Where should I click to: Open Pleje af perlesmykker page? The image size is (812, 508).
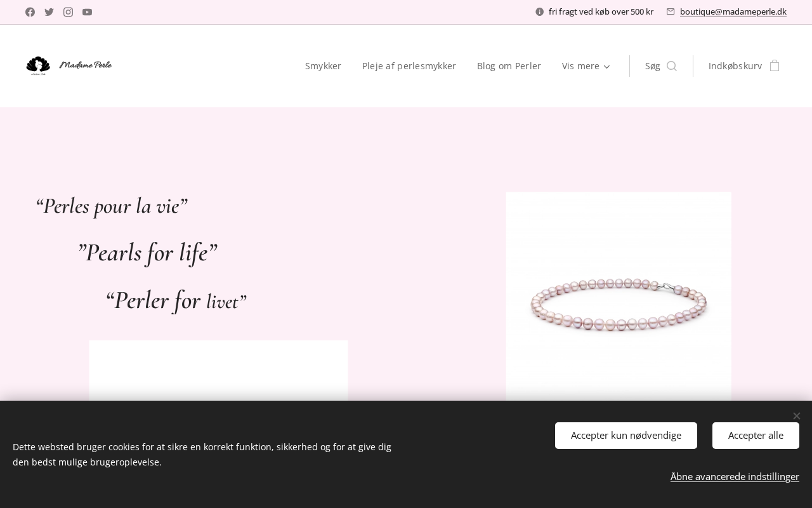[x=409, y=66]
